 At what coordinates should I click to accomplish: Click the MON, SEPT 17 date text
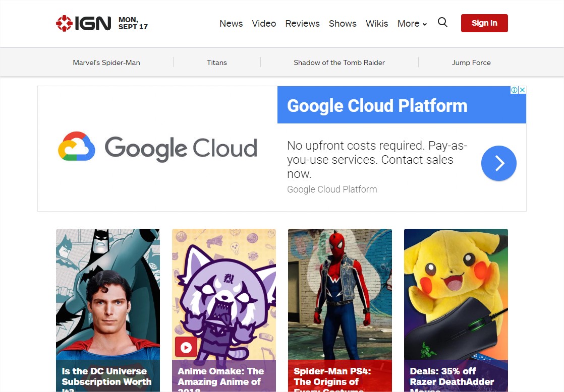[x=133, y=23]
